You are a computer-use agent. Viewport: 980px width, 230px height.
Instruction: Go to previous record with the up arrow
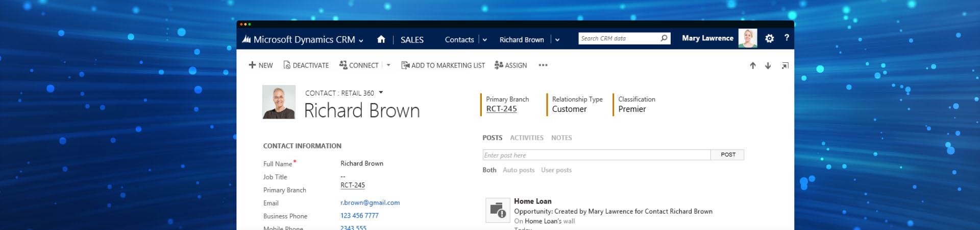click(753, 65)
